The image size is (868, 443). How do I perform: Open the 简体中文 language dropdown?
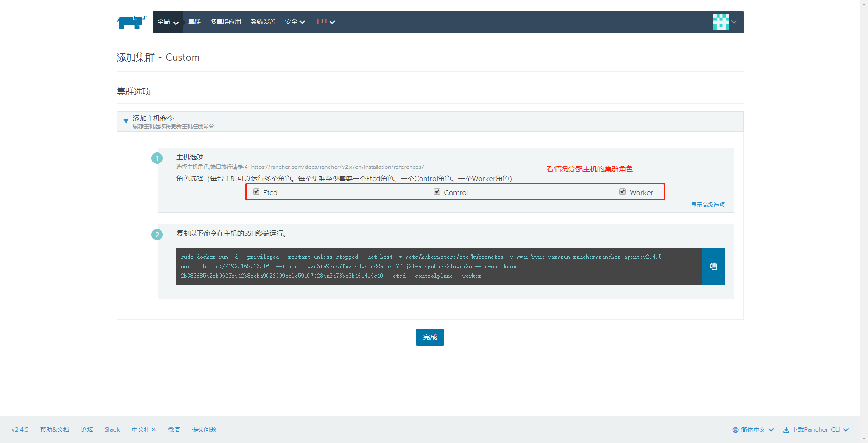pos(757,430)
